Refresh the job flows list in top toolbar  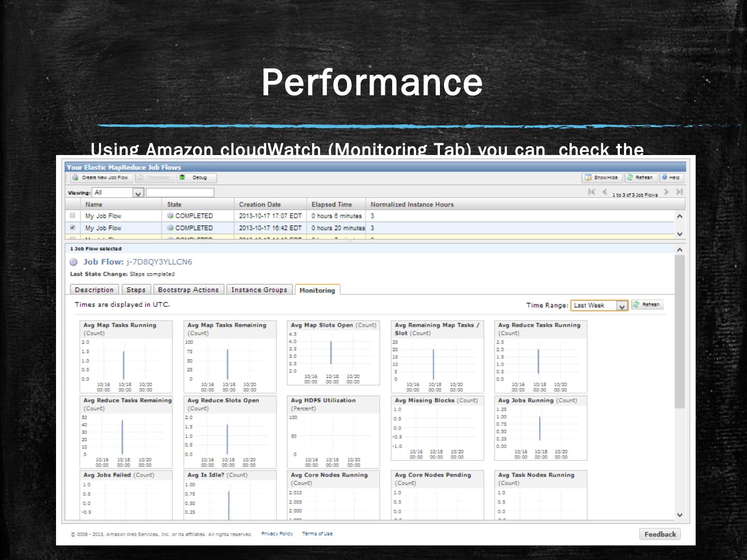(641, 178)
